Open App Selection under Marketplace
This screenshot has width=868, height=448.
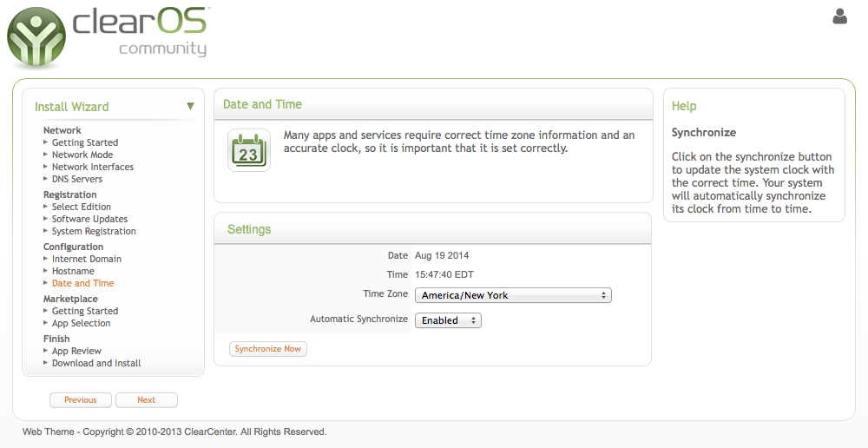(x=81, y=323)
